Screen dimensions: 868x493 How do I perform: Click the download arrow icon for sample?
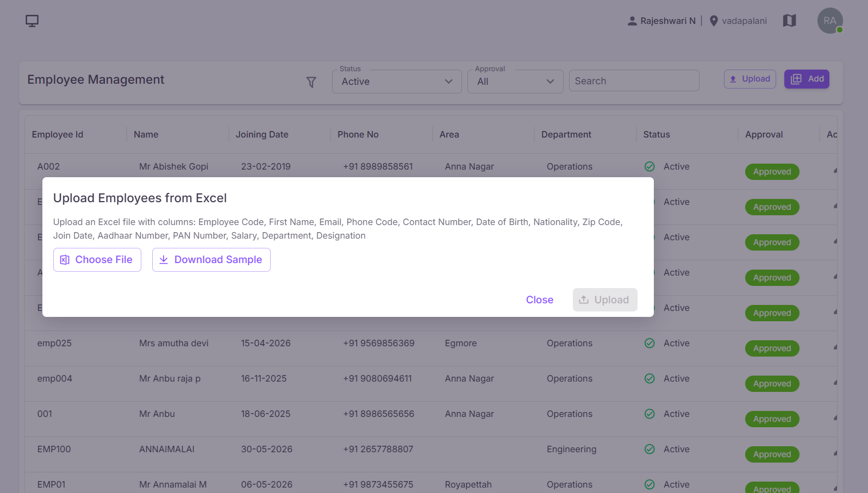pyautogui.click(x=164, y=260)
